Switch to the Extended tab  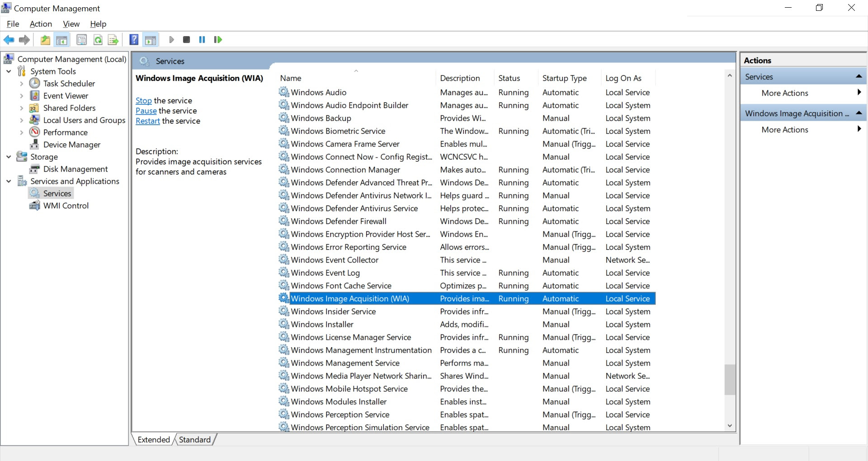coord(154,440)
